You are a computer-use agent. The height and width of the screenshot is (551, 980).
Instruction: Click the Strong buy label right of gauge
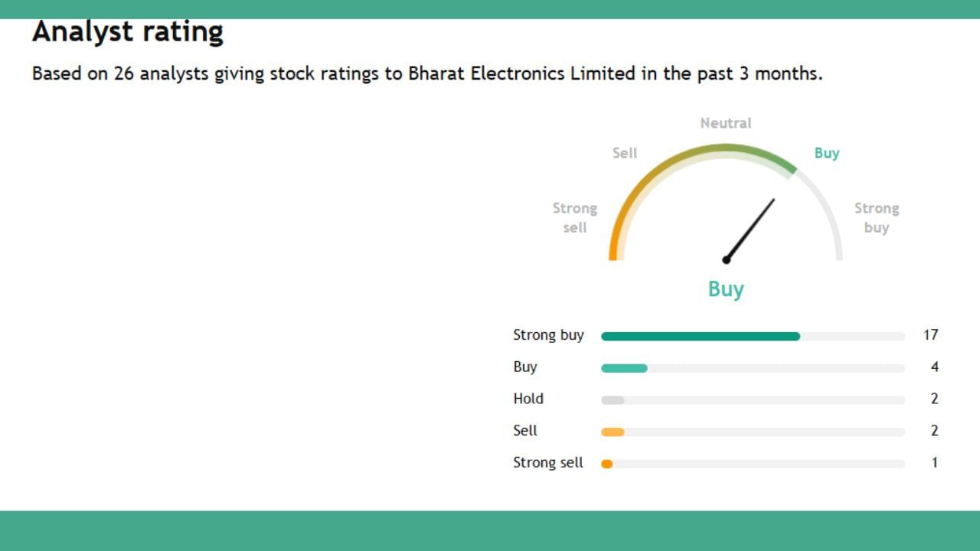click(877, 217)
